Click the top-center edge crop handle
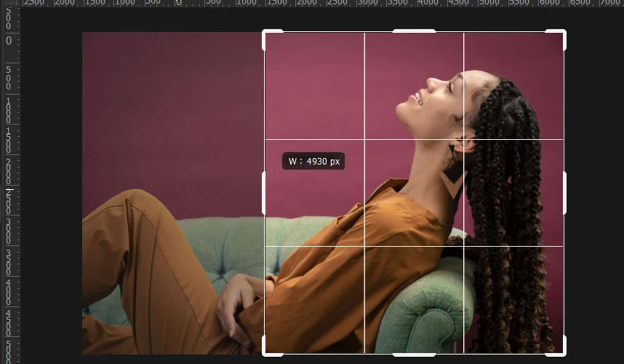Screen dimensions: 624x364 pyautogui.click(x=414, y=31)
